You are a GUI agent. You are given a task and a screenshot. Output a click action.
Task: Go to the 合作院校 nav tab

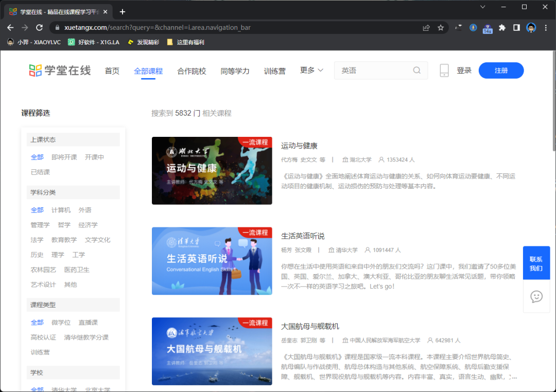[192, 71]
